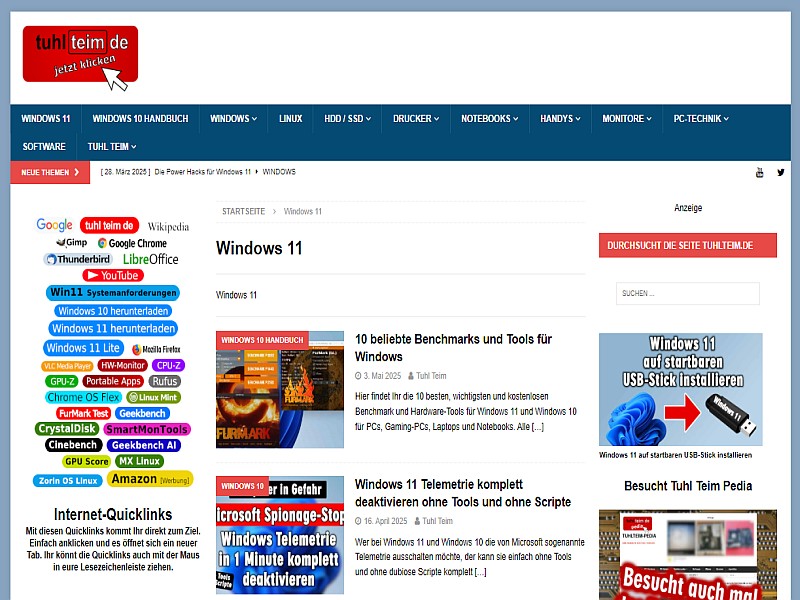
Task: Open article title Windows 11 Telemetrie komplett deaktivieren
Action: point(463,493)
